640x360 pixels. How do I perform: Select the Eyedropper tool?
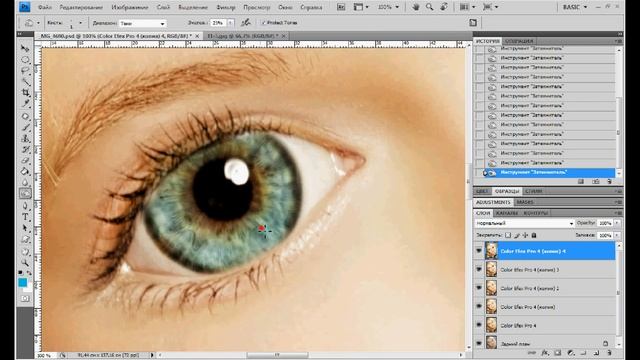tap(25, 104)
